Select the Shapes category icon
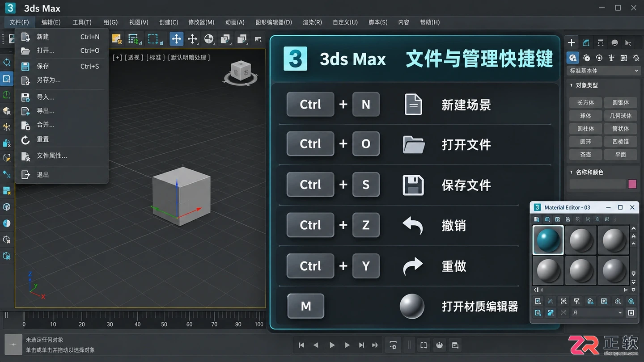This screenshot has height=362, width=644. [586, 58]
